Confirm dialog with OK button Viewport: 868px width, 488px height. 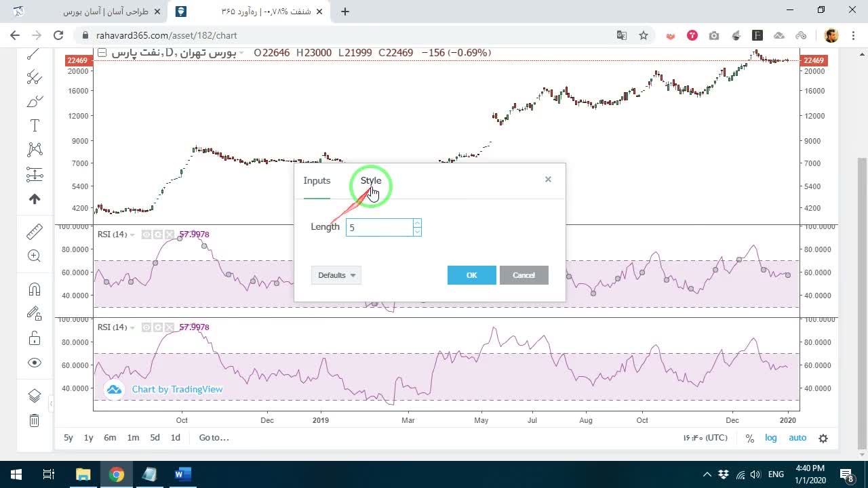(472, 275)
